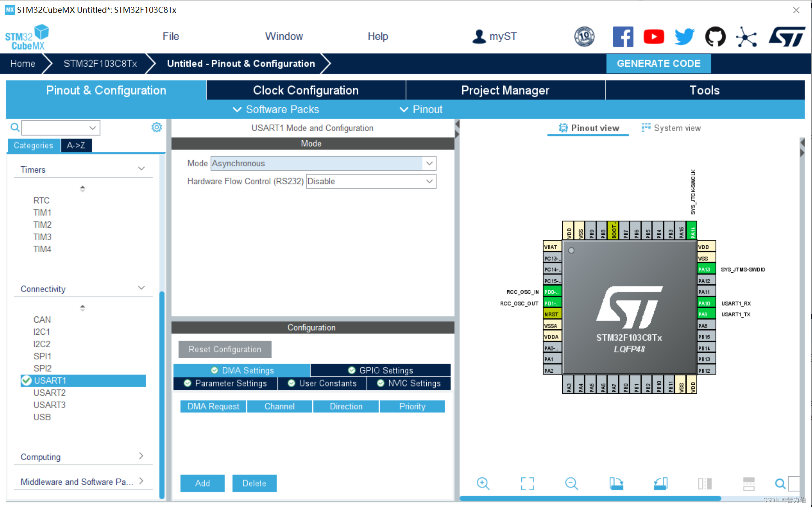Select the NVIC Settings tab
This screenshot has height=507, width=812.
409,383
